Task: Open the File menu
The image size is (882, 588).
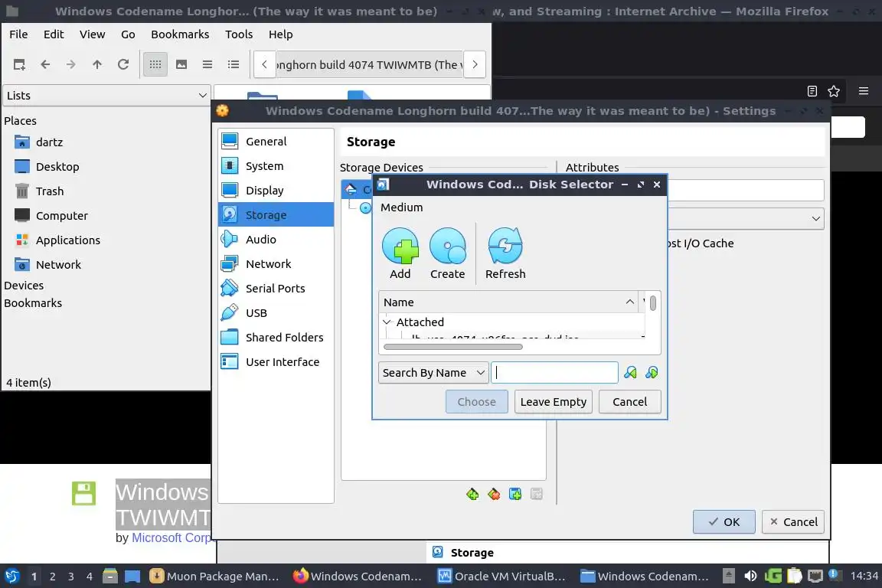Action: 18,34
